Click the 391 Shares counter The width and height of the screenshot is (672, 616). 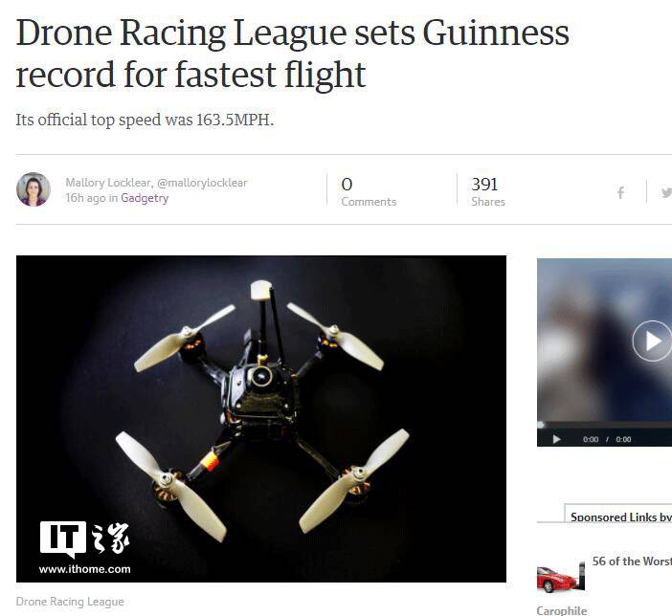(488, 191)
